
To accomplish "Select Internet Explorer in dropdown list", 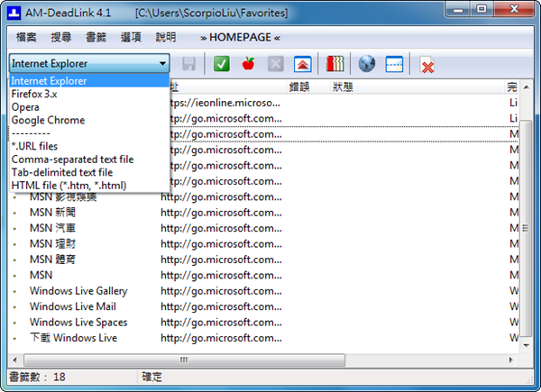I will 89,81.
